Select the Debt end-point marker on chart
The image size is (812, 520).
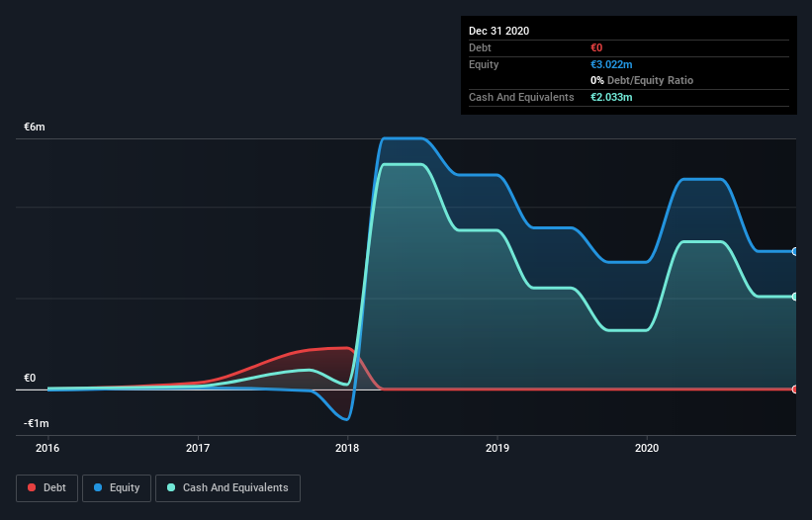(x=794, y=390)
